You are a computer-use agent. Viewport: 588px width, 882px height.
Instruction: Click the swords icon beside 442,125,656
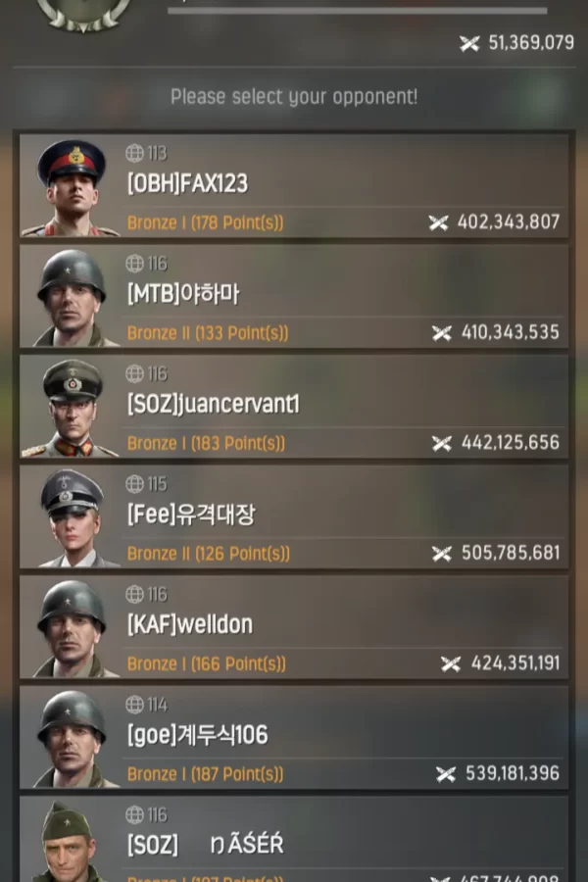tap(442, 443)
